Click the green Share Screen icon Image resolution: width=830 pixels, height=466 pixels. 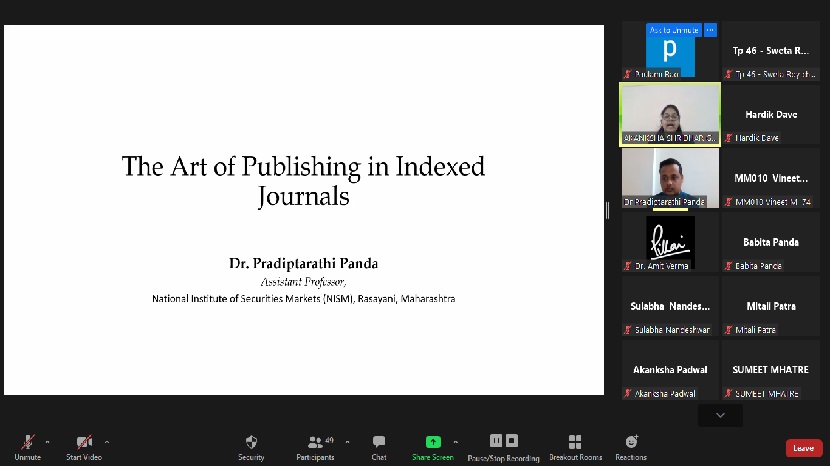click(433, 442)
